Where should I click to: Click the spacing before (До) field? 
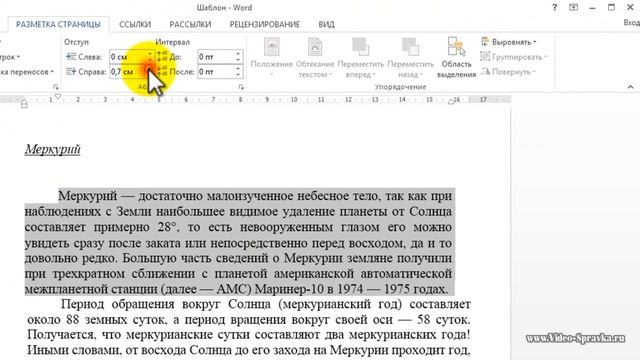(216, 57)
